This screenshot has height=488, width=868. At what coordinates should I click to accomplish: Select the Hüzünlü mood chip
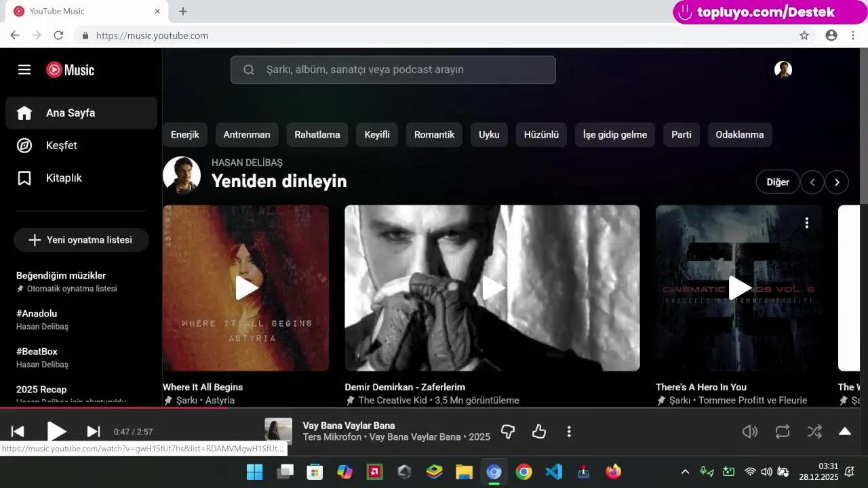(x=541, y=135)
